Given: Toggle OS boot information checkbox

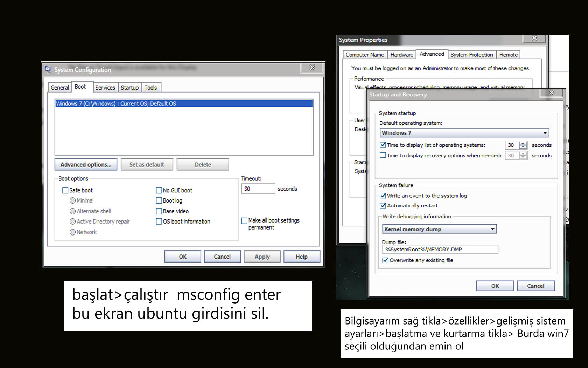Looking at the screenshot, I should point(159,222).
